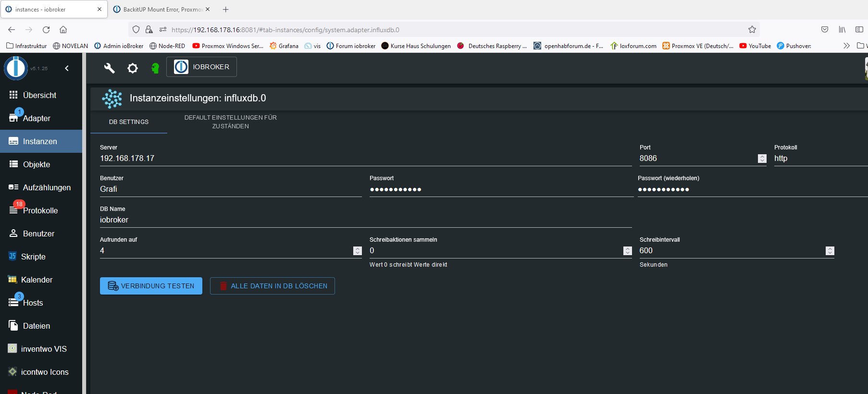This screenshot has width=868, height=394.
Task: Open Adapter in the sidebar
Action: [41, 118]
